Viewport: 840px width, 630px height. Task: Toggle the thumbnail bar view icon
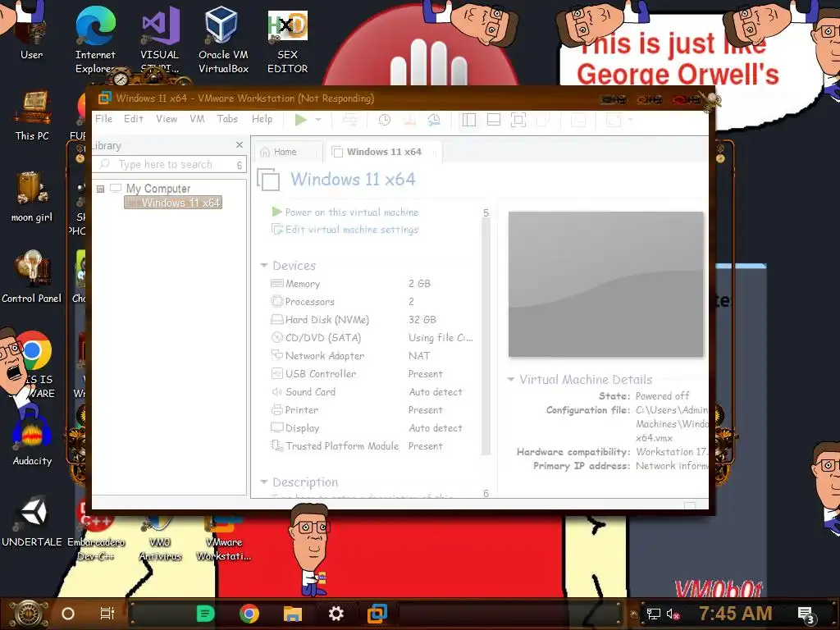[x=493, y=120]
